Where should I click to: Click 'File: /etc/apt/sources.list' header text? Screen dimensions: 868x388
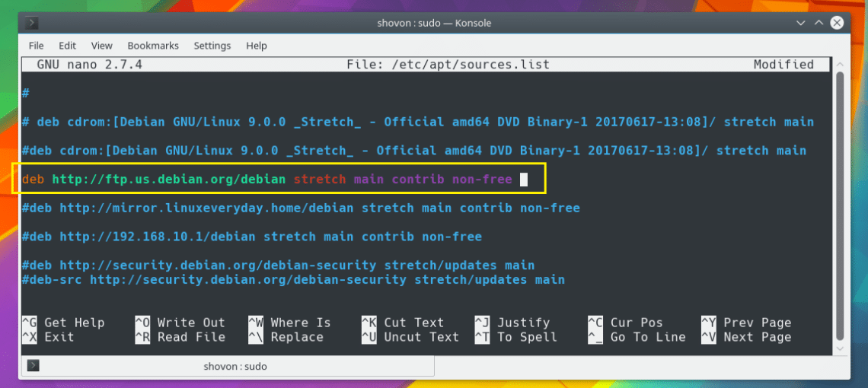(448, 65)
